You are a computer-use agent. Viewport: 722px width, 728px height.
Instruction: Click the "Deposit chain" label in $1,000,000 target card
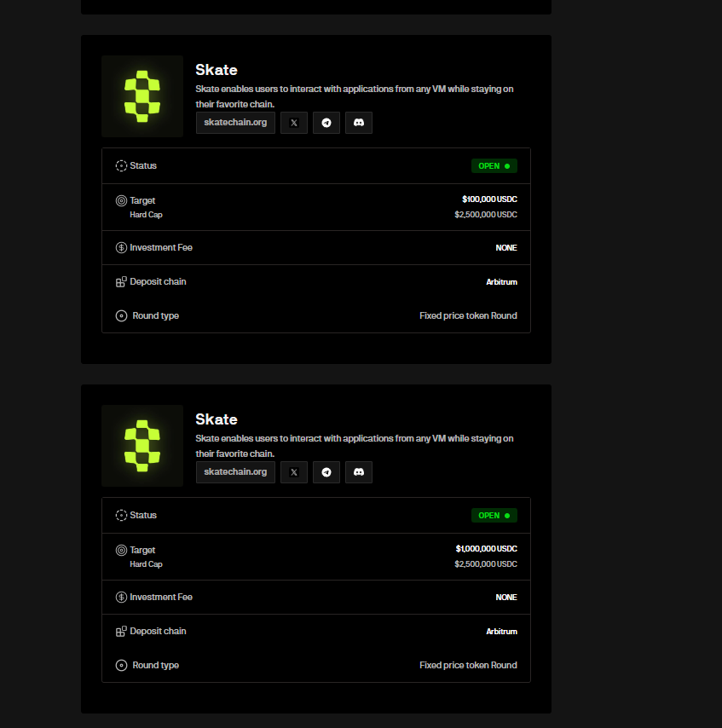tap(158, 632)
